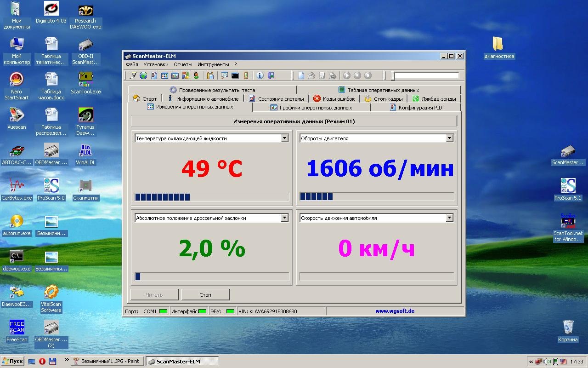Open the Отчеты menu
This screenshot has width=588, height=368.
click(x=183, y=64)
